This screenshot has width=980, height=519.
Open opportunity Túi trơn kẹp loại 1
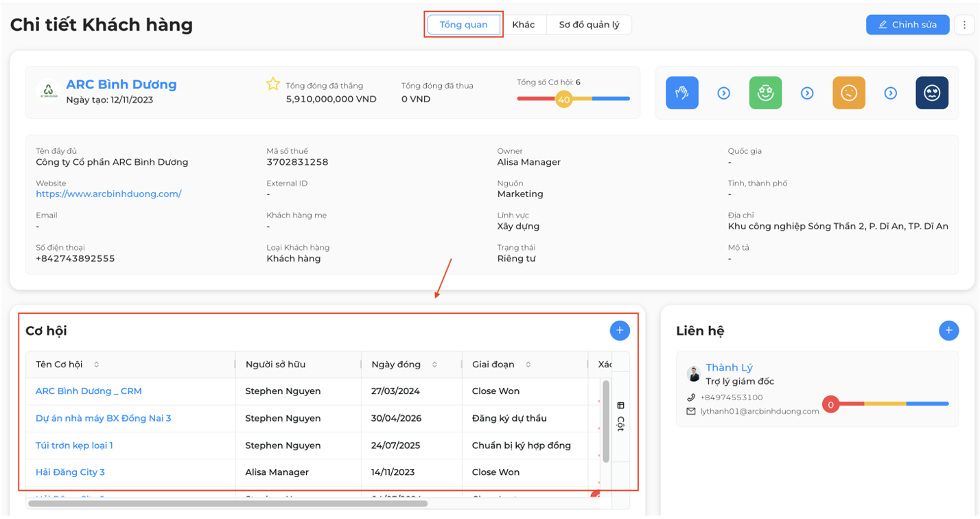coord(74,446)
